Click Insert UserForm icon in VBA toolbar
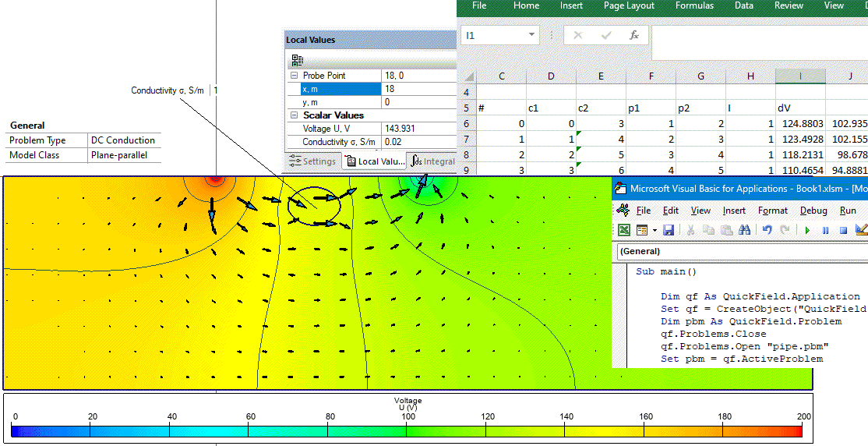 click(642, 230)
